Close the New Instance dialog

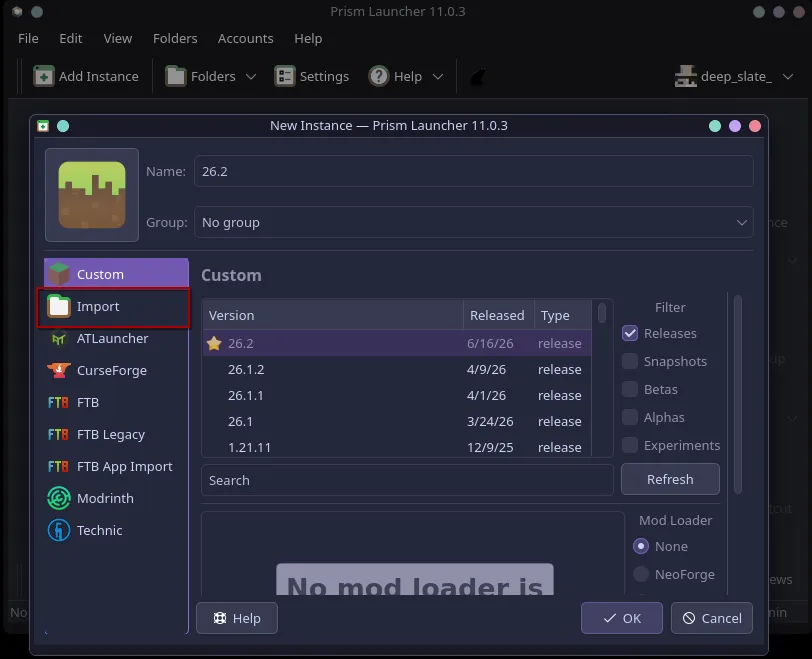point(755,126)
